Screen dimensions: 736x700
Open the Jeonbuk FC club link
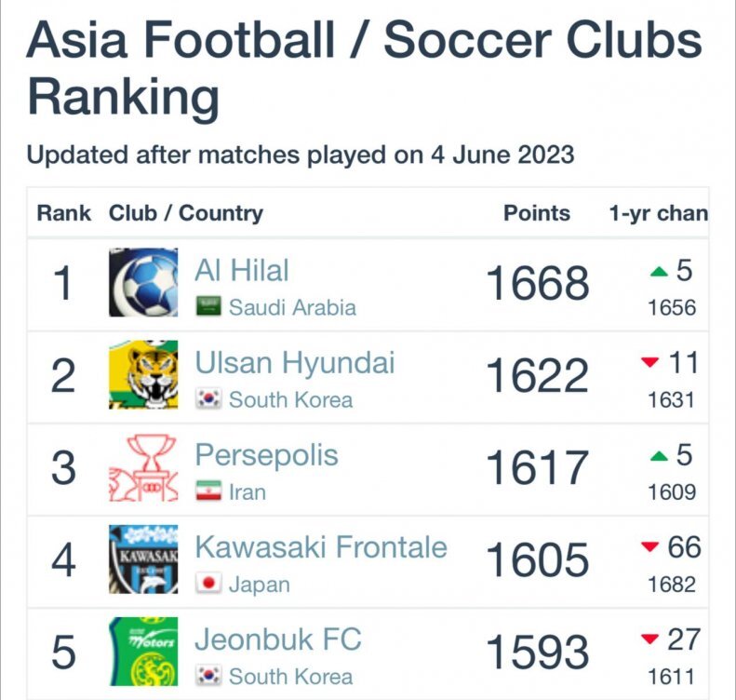coord(277,639)
